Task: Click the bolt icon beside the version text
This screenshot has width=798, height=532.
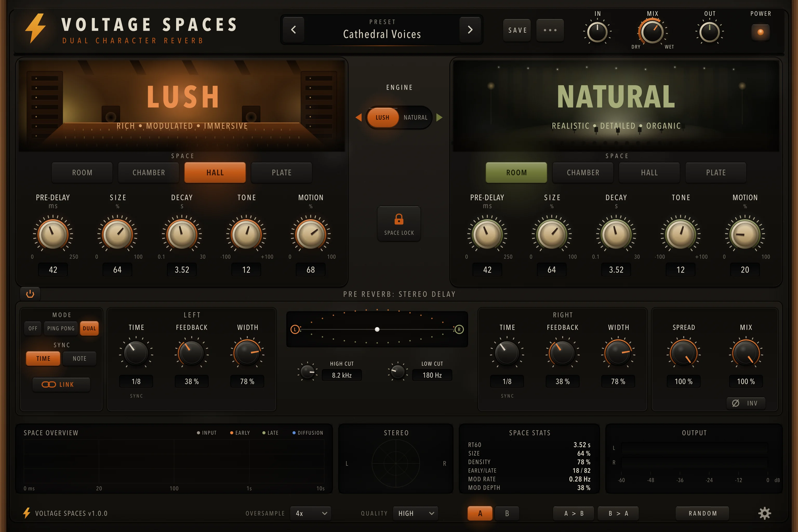Action: pyautogui.click(x=26, y=513)
